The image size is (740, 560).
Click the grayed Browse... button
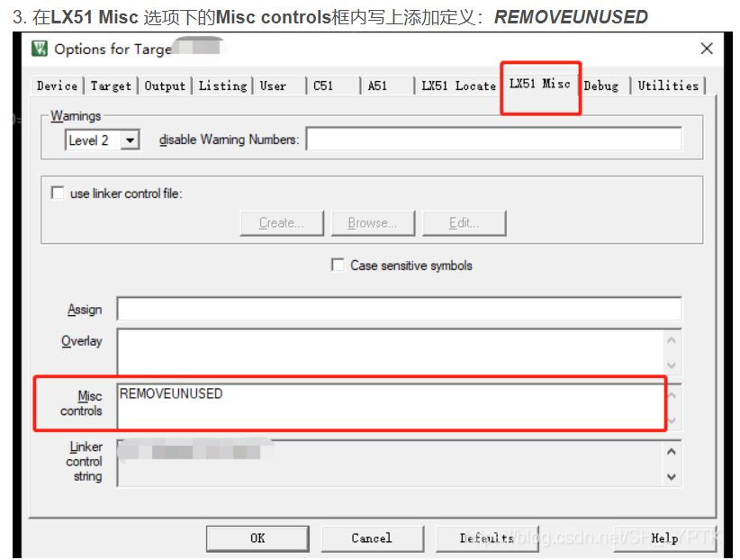[x=373, y=223]
